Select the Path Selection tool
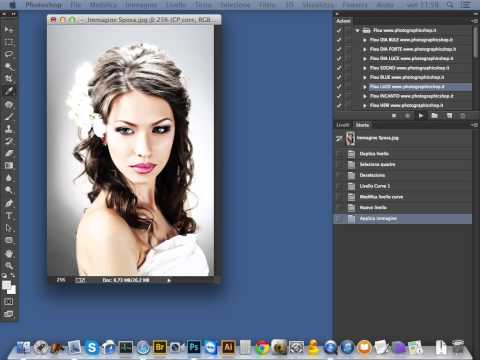Image resolution: width=480 pixels, height=360 pixels. [x=9, y=228]
